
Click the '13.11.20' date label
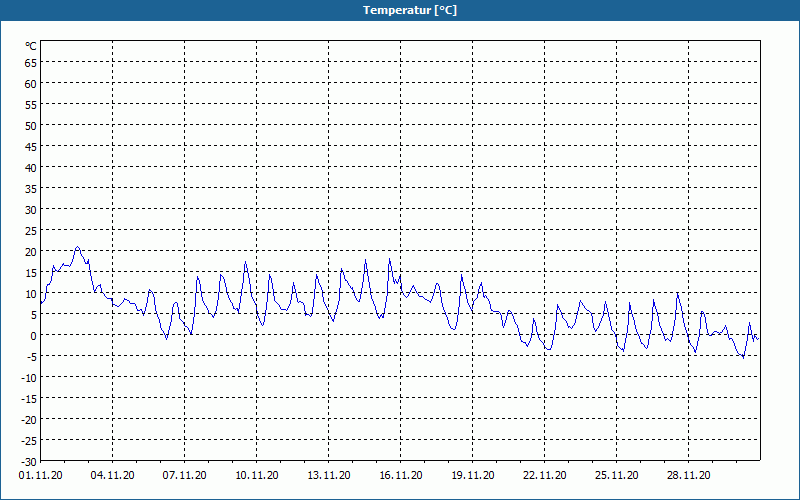pyautogui.click(x=329, y=475)
